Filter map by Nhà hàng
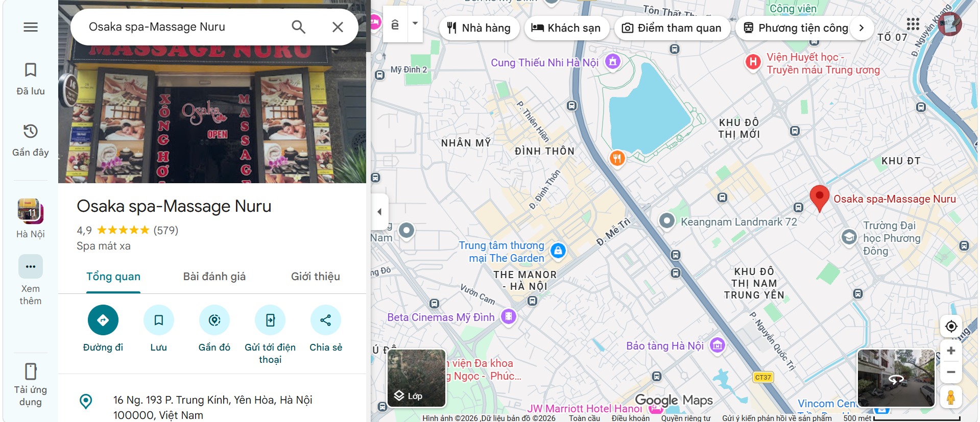Image resolution: width=980 pixels, height=422 pixels. point(479,28)
